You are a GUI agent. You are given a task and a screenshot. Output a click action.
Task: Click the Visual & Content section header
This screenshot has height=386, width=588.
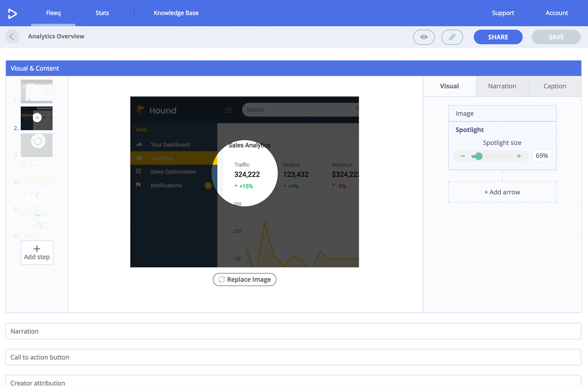[293, 68]
